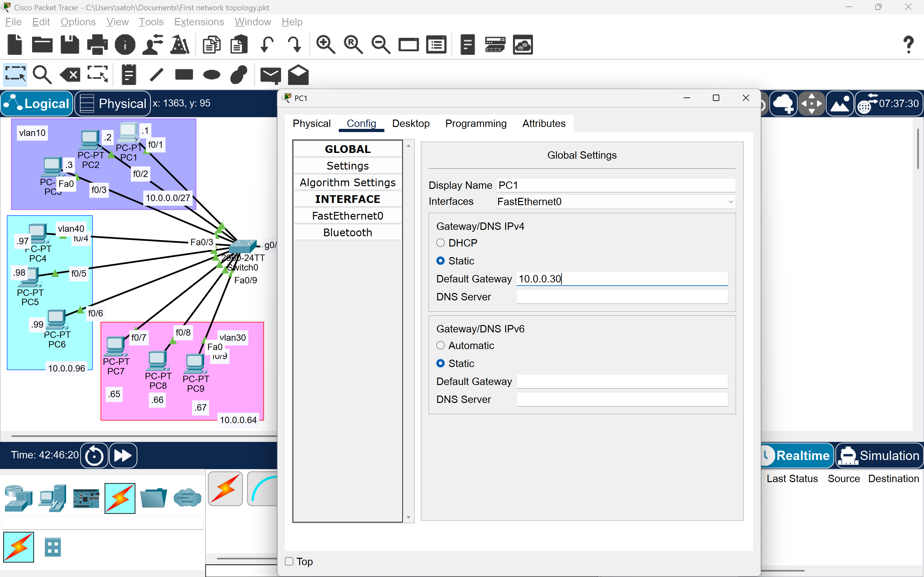Switch to the Desktop tab
924x577 pixels.
(411, 123)
